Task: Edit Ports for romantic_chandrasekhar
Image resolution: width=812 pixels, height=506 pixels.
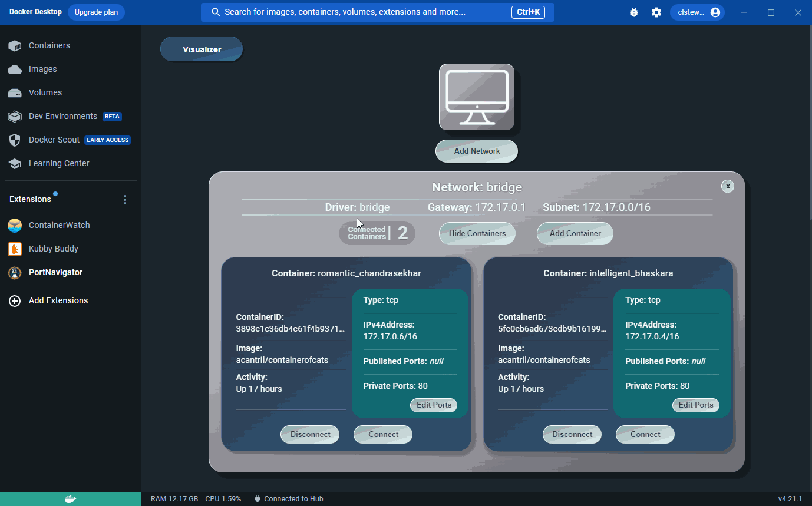Action: (434, 405)
